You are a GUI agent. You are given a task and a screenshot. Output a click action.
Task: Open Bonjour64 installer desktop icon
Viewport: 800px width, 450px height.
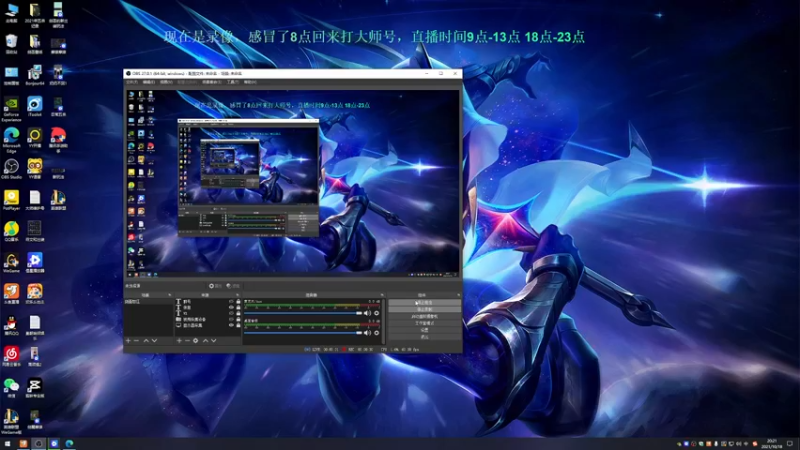35,76
